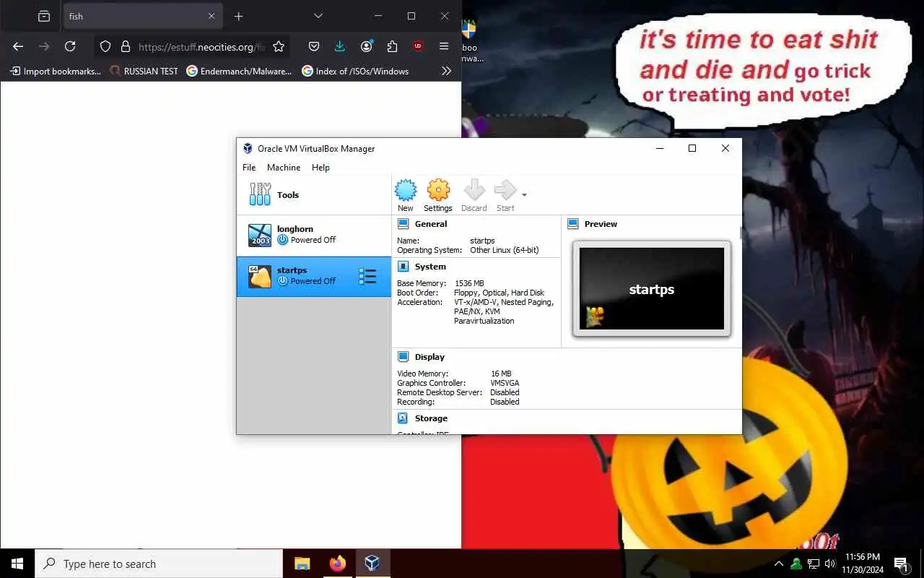
Task: Click the Firefox address bar URL
Action: click(201, 47)
